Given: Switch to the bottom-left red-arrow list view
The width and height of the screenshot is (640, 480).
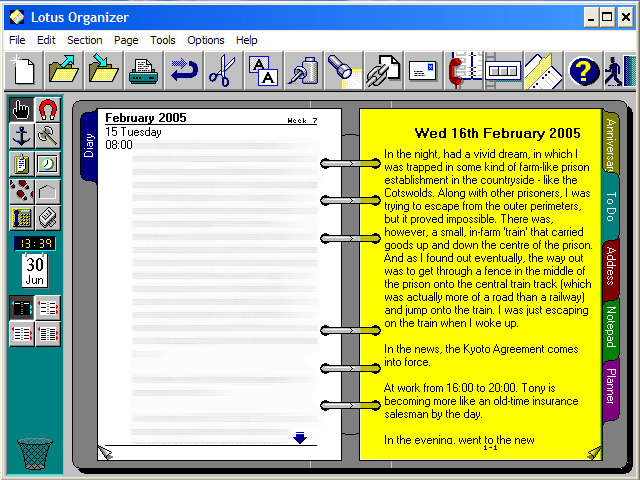Looking at the screenshot, I should tap(22, 334).
